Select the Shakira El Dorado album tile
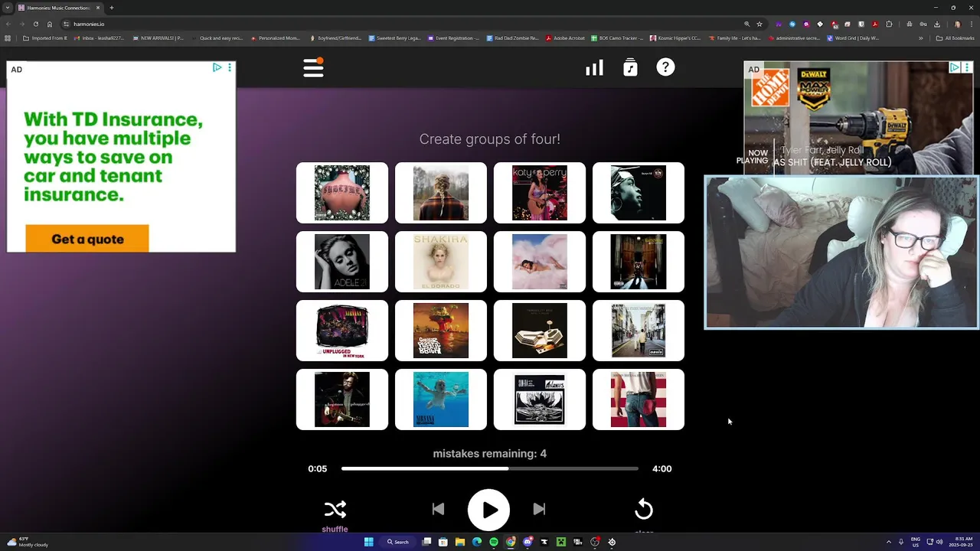 click(x=441, y=262)
